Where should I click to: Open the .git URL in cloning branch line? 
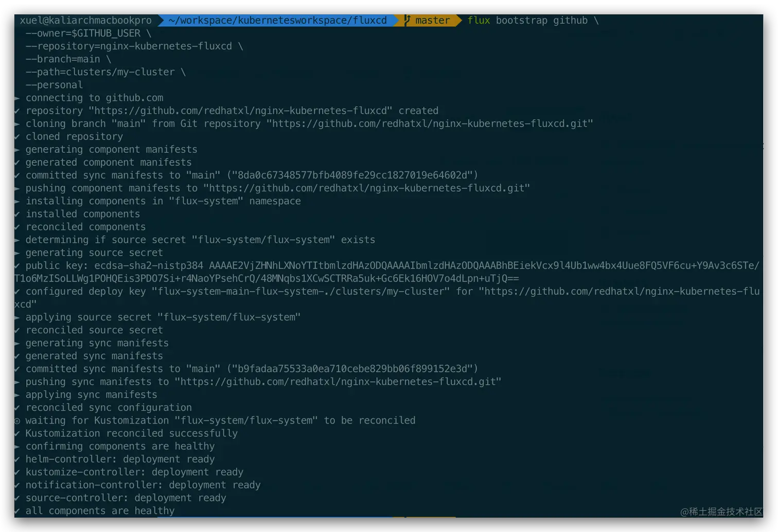pyautogui.click(x=430, y=123)
